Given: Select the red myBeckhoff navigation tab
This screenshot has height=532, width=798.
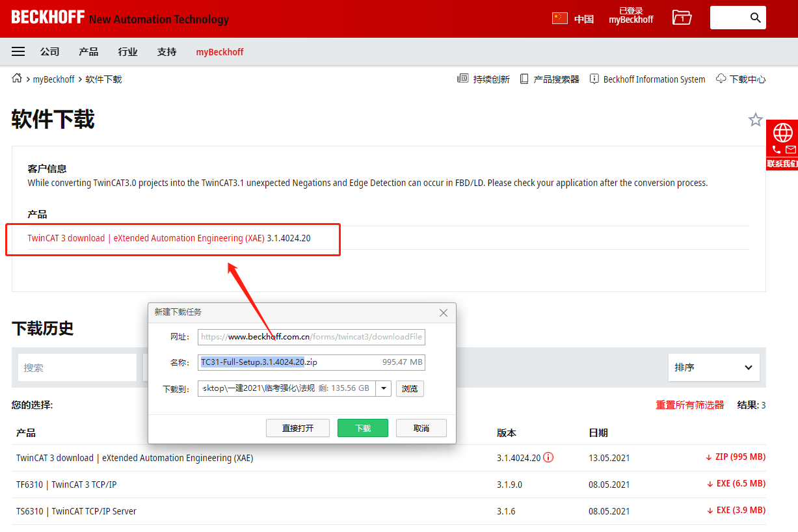Looking at the screenshot, I should [x=220, y=51].
